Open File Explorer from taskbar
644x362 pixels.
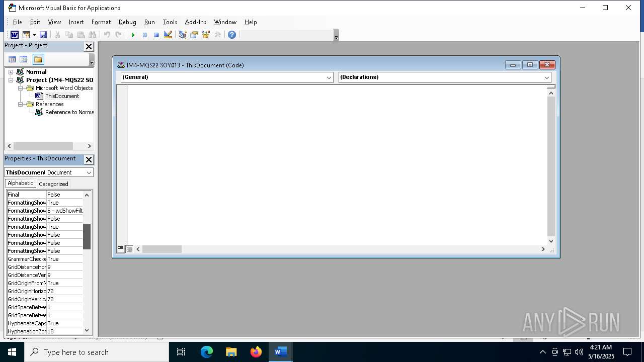(231, 352)
